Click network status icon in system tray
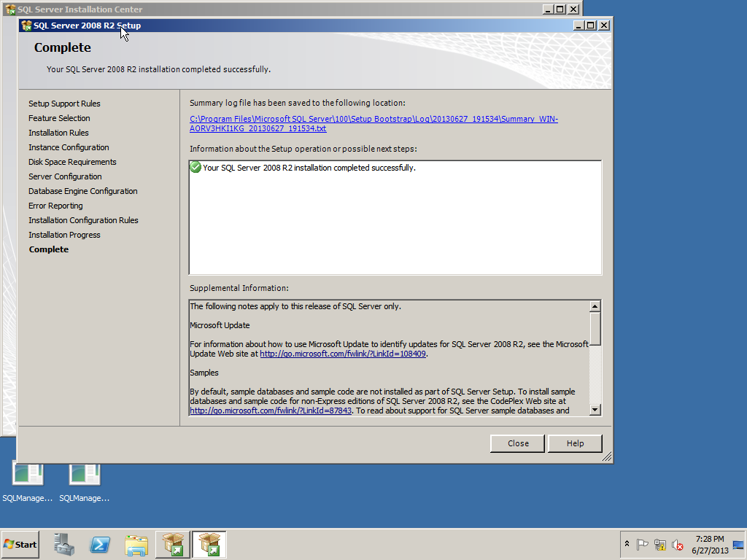The image size is (747, 560). point(659,544)
